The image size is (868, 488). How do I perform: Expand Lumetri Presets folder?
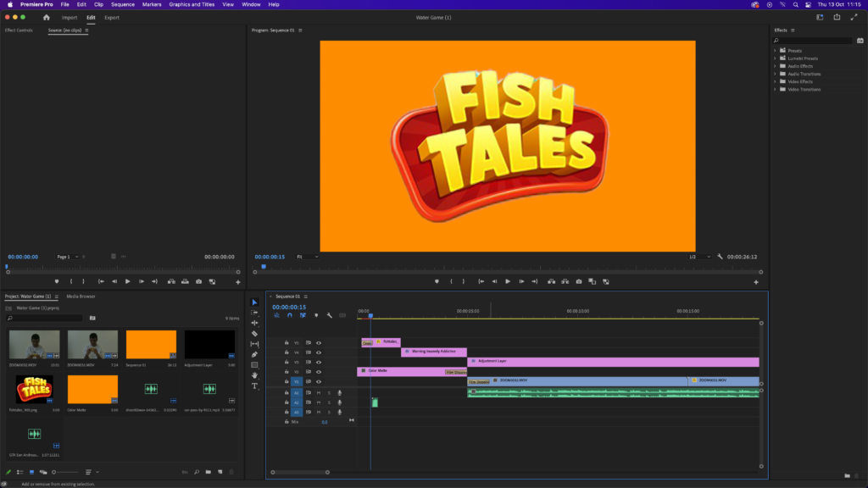tap(775, 58)
